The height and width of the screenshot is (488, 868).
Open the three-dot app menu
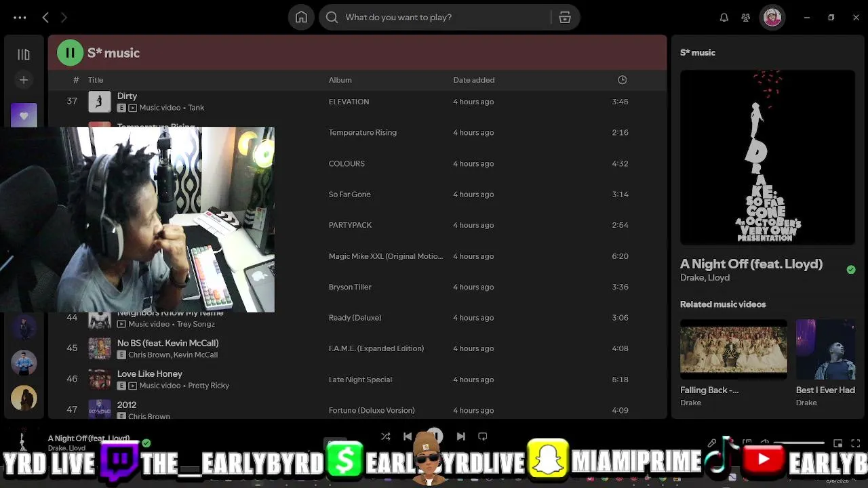[20, 18]
